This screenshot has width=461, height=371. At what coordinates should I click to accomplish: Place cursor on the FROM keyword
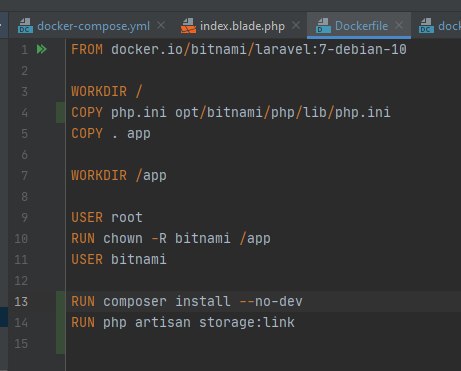[87, 49]
